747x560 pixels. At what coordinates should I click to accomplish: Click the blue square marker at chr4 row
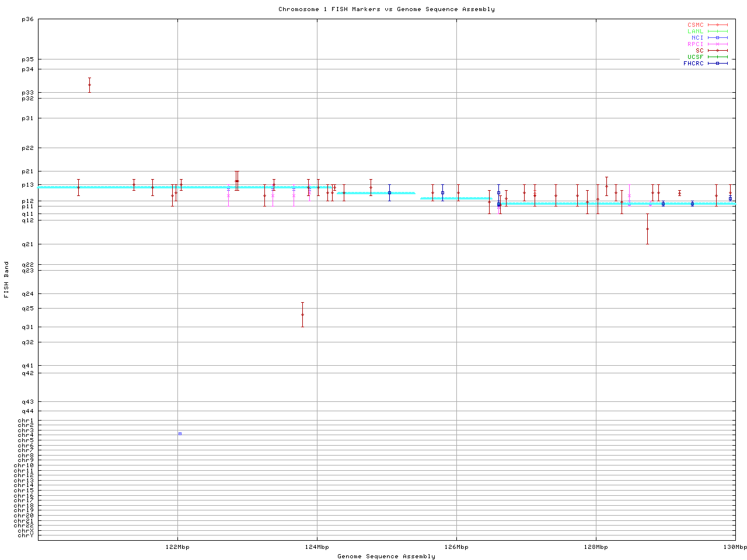point(180,433)
